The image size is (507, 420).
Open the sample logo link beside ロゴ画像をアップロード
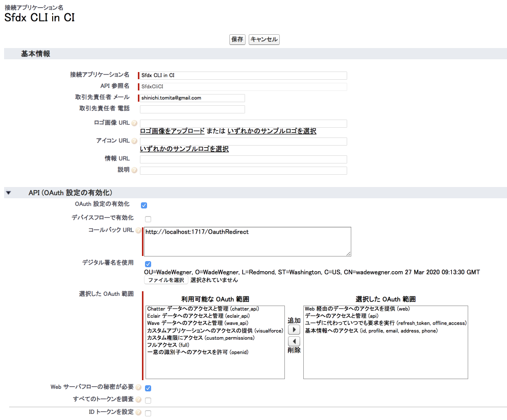click(272, 131)
